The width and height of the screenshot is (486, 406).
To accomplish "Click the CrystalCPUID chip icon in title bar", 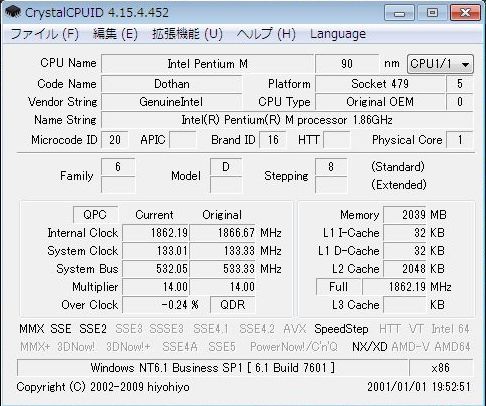I will (x=13, y=13).
